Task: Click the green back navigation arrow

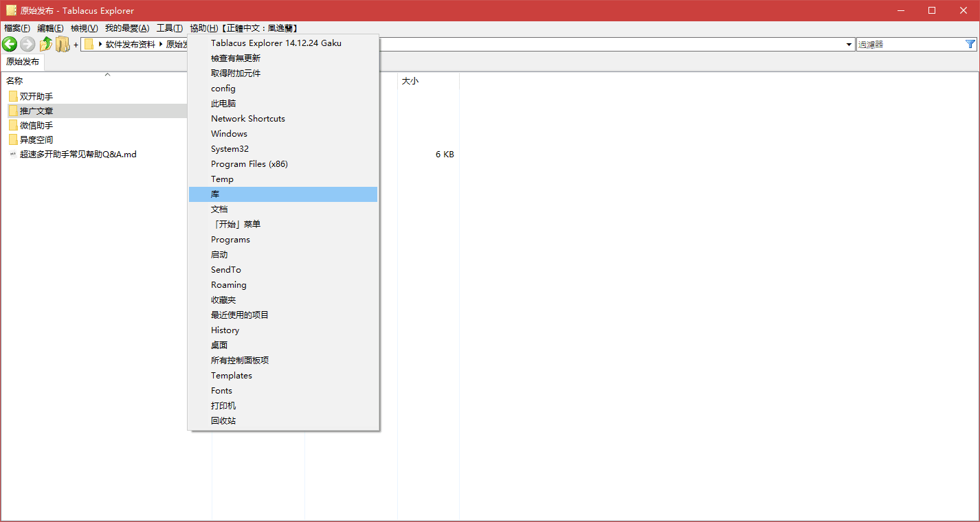Action: [x=10, y=44]
